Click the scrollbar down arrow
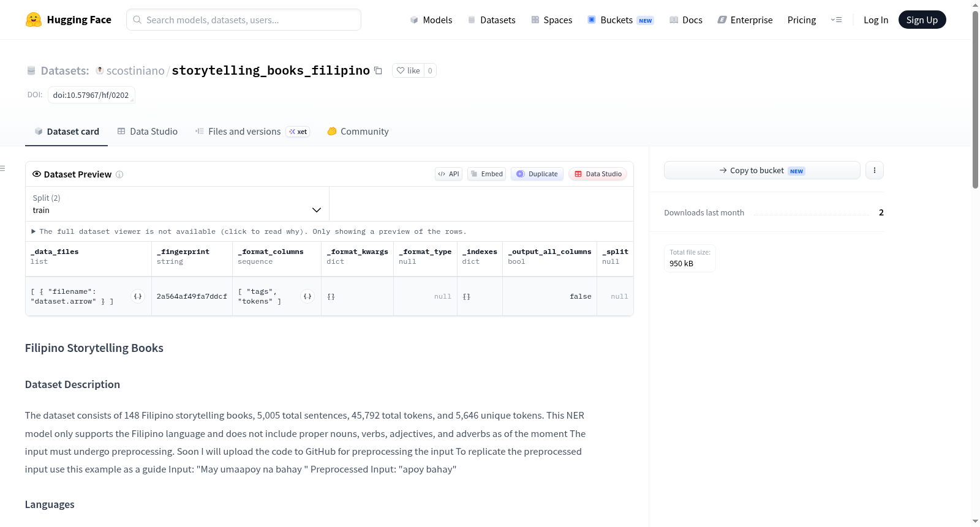This screenshot has height=527, width=980. click(975, 521)
